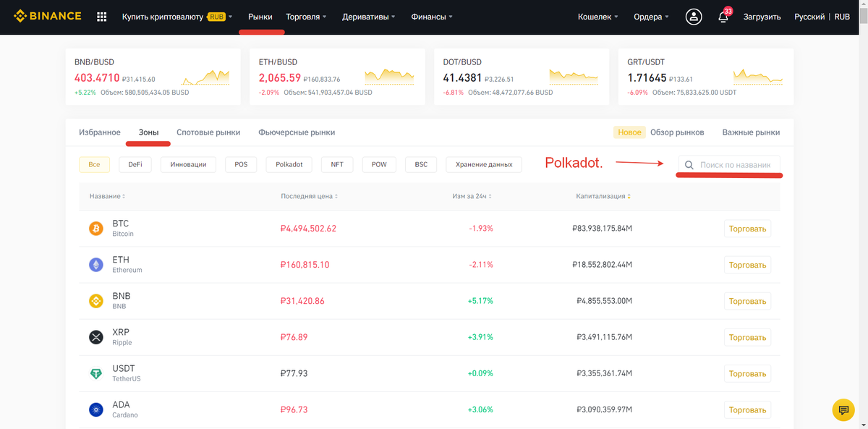
Task: Open Русский | RUB language selector
Action: pos(822,17)
